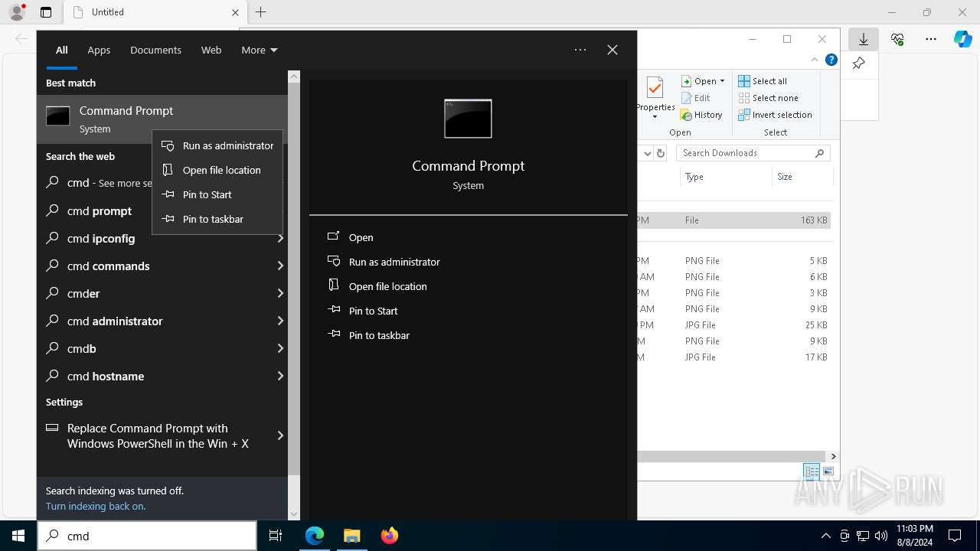This screenshot has height=551, width=980.
Task: Click the Search Downloads field
Action: pyautogui.click(x=753, y=153)
